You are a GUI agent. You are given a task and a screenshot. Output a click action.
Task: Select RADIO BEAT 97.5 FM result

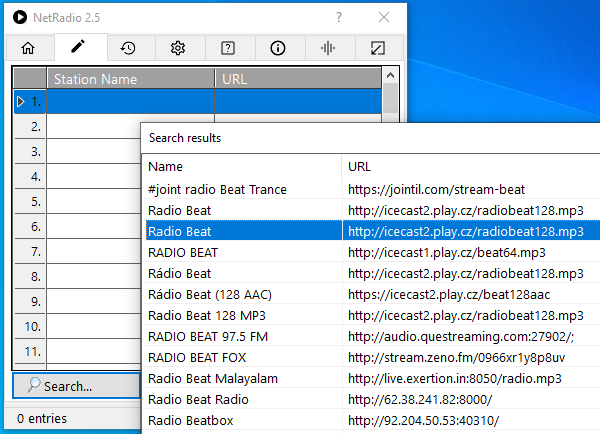coord(208,337)
